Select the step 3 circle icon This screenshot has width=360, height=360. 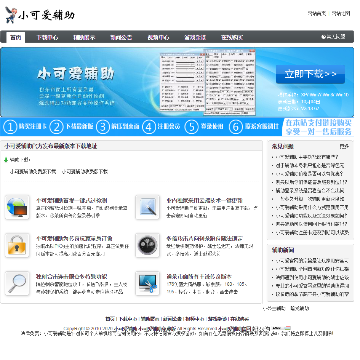(x=103, y=127)
